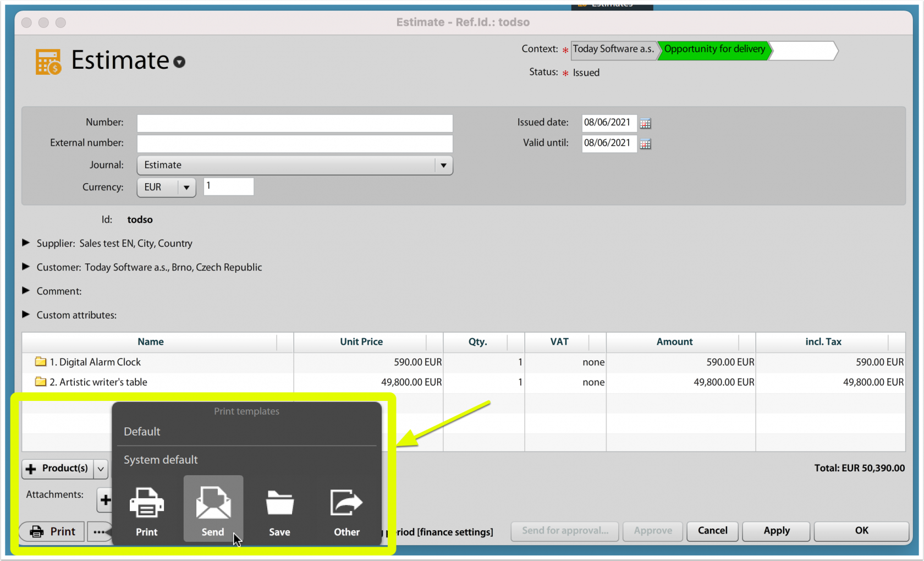Click the Estimate calculator icon in header
This screenshot has height=561, width=924.
pos(48,62)
